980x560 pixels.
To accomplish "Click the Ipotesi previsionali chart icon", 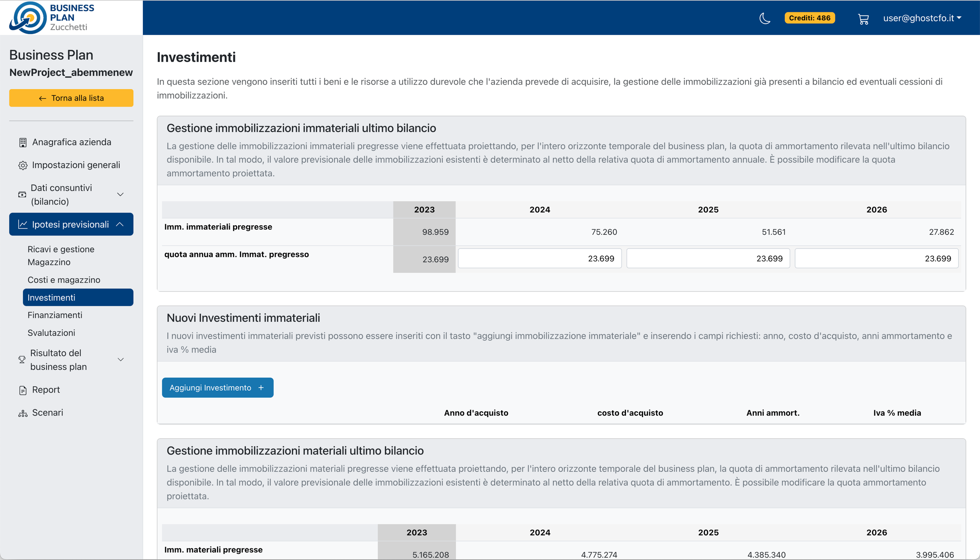I will [23, 224].
